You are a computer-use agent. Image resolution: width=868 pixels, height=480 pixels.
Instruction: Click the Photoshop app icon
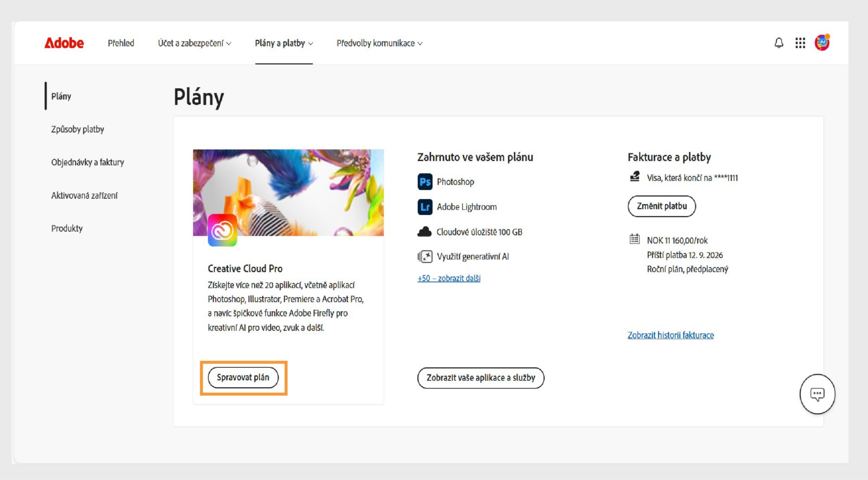(x=425, y=182)
